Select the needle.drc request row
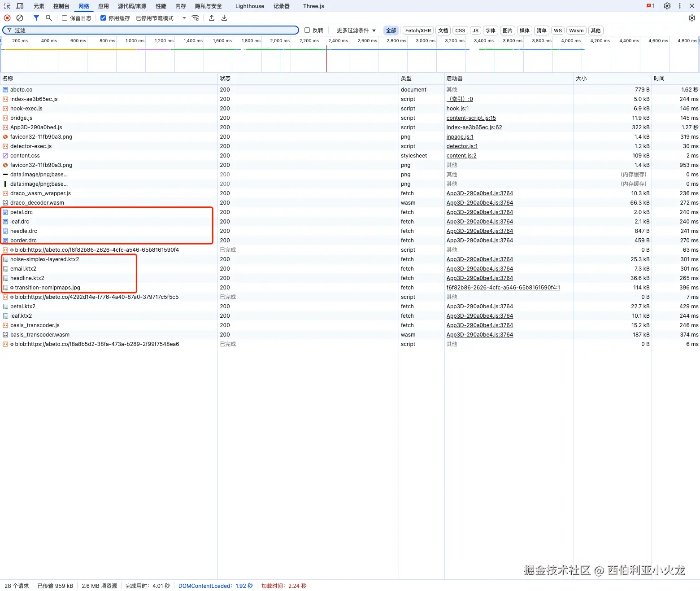Screen dimensions: 700x591 pos(350,231)
